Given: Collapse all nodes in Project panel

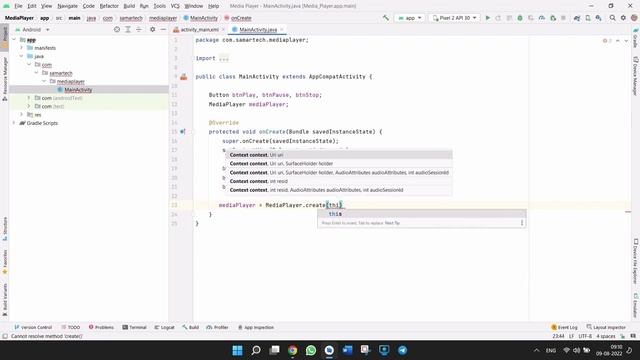Looking at the screenshot, I should [x=139, y=29].
